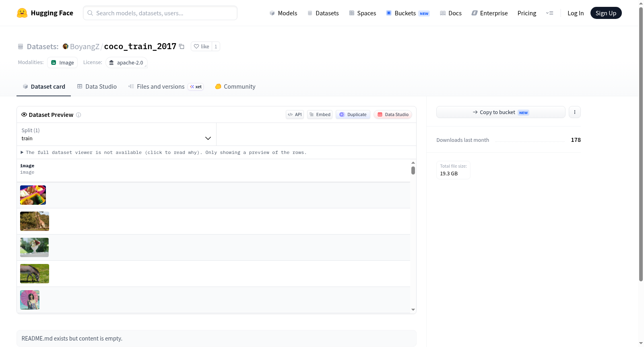Screen dimensions: 644x347
Task: Click the apache-2.0 license tag
Action: [x=126, y=62]
